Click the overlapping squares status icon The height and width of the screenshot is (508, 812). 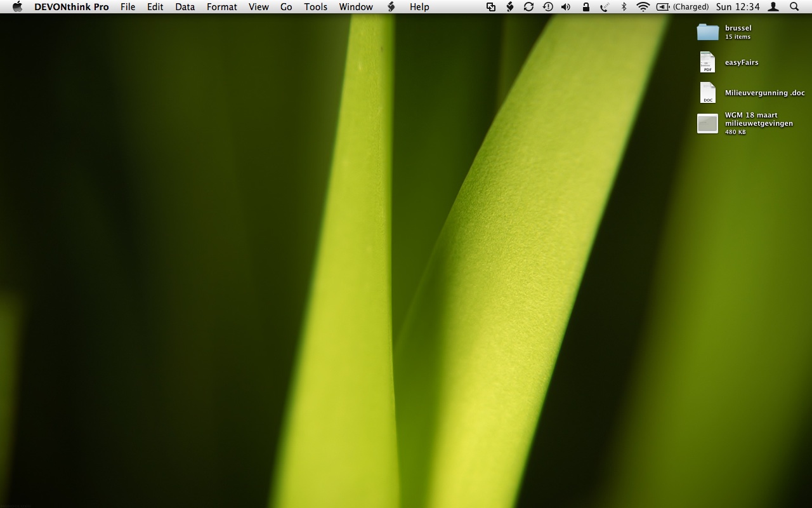[x=491, y=7]
